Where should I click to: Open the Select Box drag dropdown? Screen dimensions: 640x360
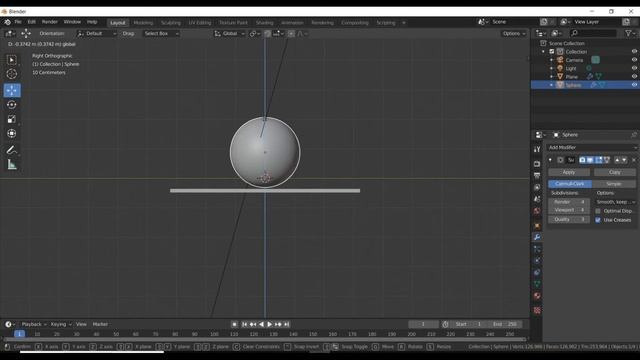[x=161, y=33]
